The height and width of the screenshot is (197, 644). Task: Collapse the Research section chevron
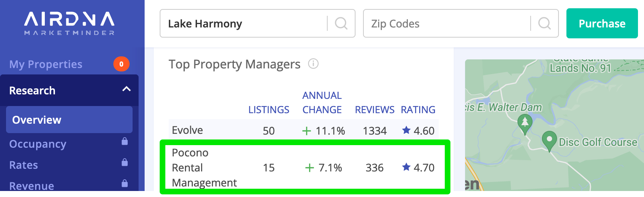tap(127, 89)
